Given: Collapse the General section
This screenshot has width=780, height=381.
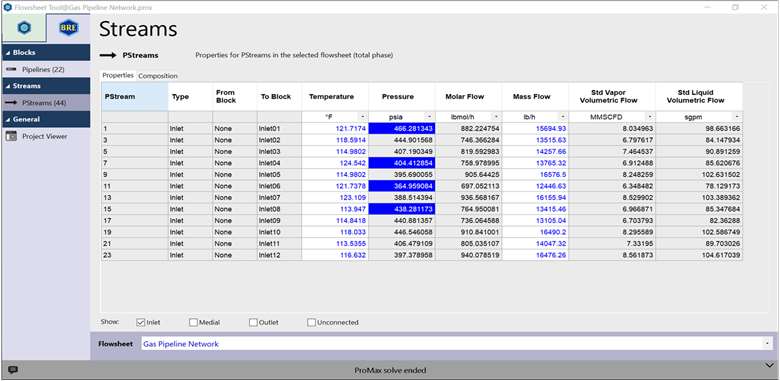Looking at the screenshot, I should tap(8, 119).
